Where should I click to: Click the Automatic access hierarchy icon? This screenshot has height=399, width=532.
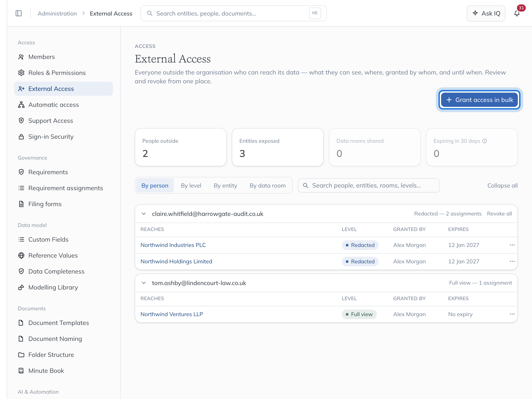(21, 105)
